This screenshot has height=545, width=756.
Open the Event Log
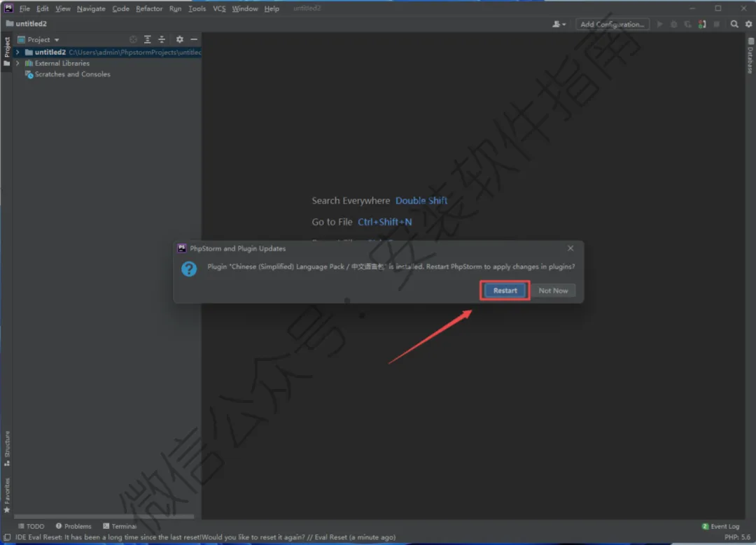click(720, 526)
